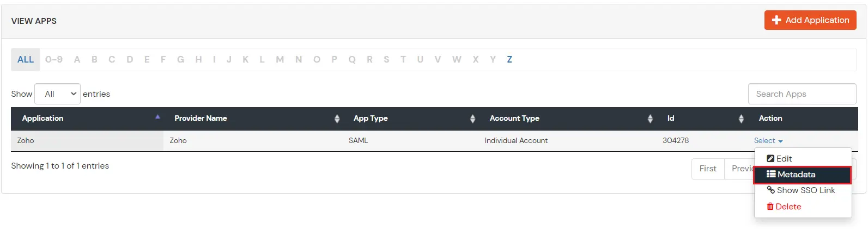Click the 'Showing 1 to 1 of 1 entries' text
Image resolution: width=868 pixels, height=229 pixels.
[x=60, y=166]
